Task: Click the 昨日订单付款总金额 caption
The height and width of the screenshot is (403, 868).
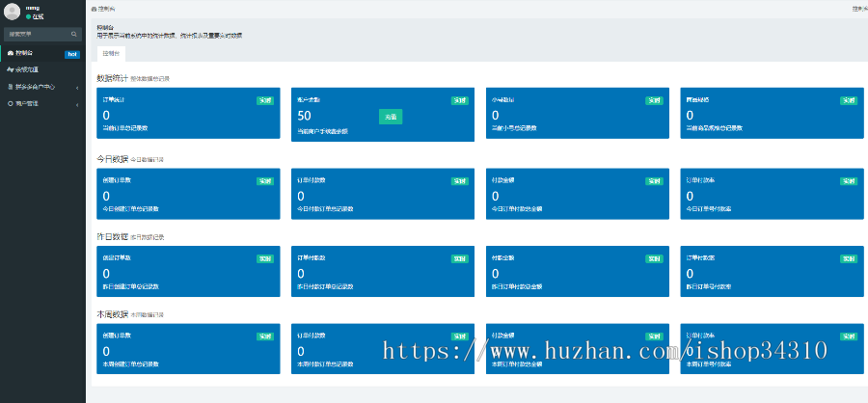Action: 517,286
